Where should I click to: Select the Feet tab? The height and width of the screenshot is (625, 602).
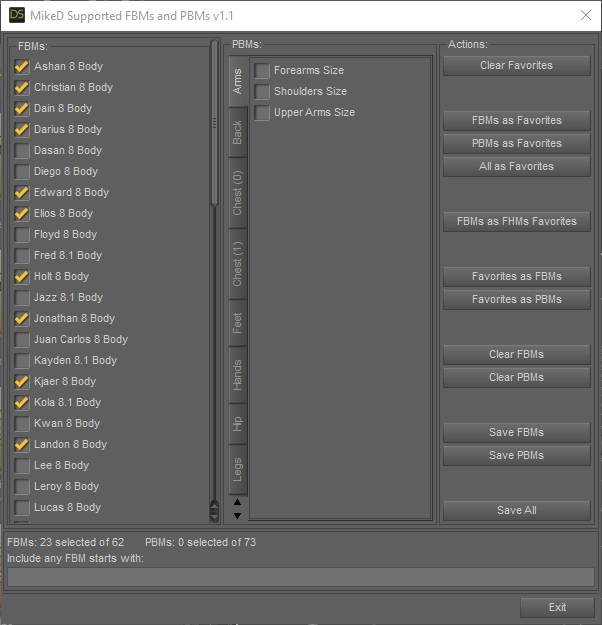point(238,323)
